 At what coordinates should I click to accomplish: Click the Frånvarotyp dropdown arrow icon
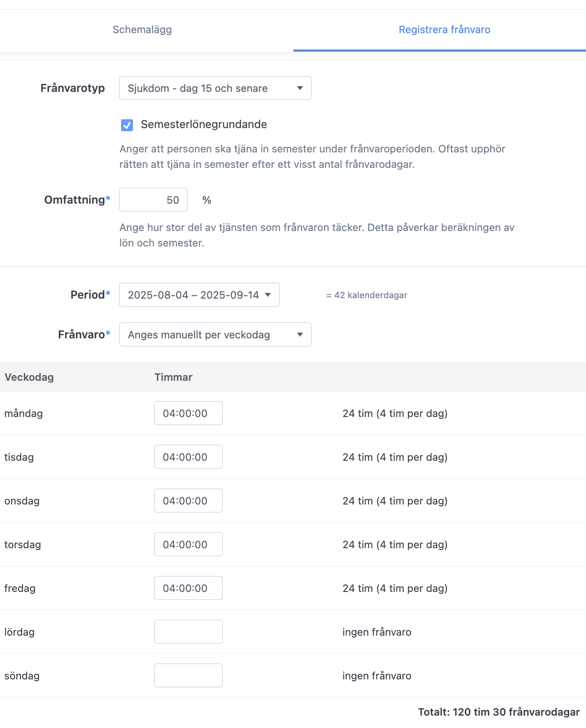click(300, 88)
